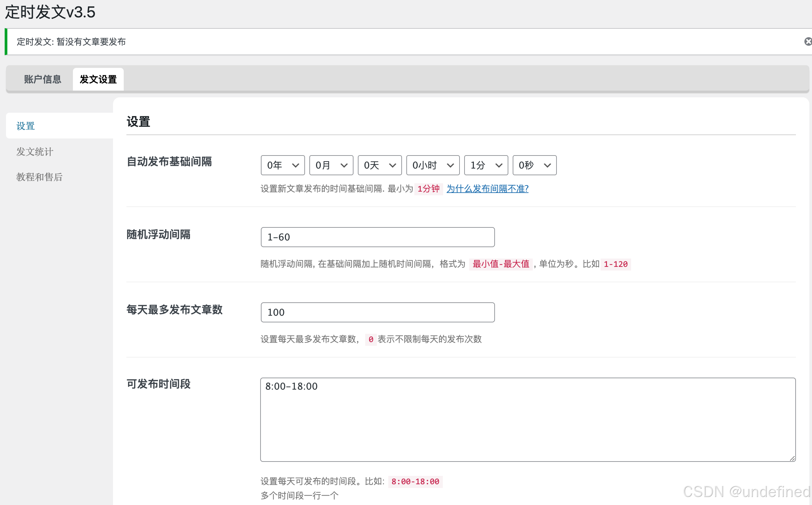Focus the 随机浮动间隔 input field
The width and height of the screenshot is (812, 505).
[x=377, y=237]
